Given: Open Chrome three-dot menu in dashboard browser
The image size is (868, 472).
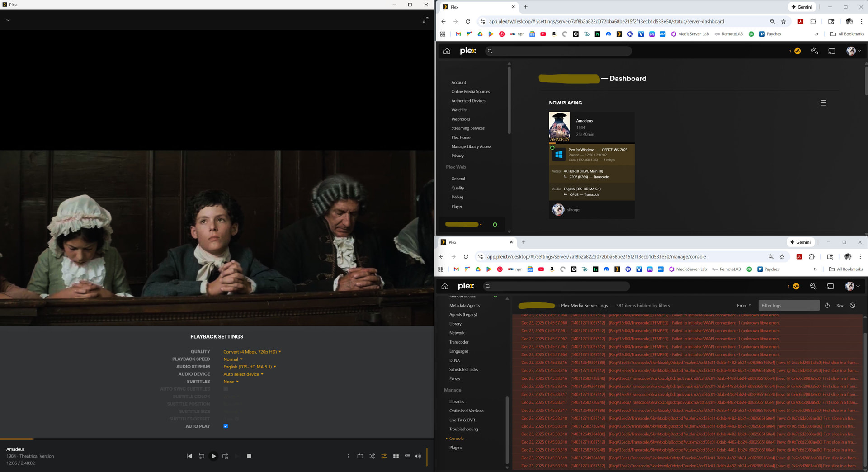Looking at the screenshot, I should (x=861, y=22).
